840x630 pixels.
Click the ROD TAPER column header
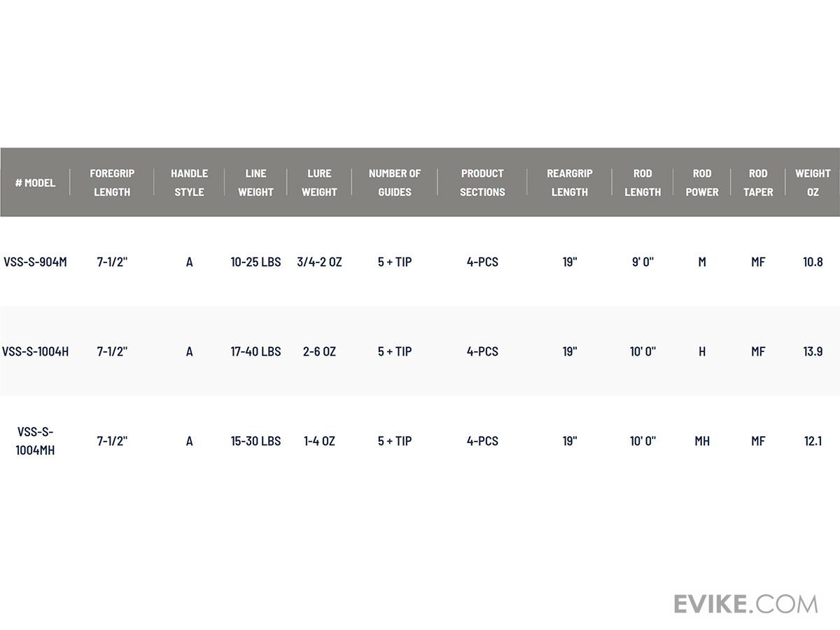758,183
